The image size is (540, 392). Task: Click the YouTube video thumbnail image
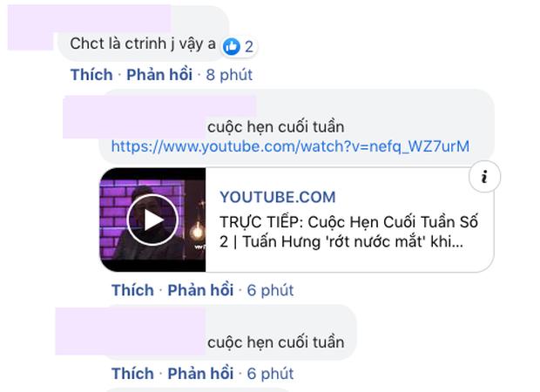[152, 220]
